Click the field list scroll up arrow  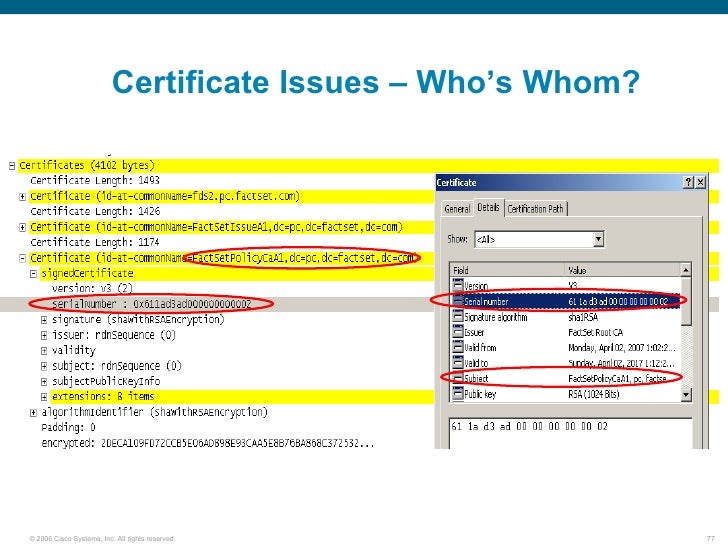click(x=686, y=270)
